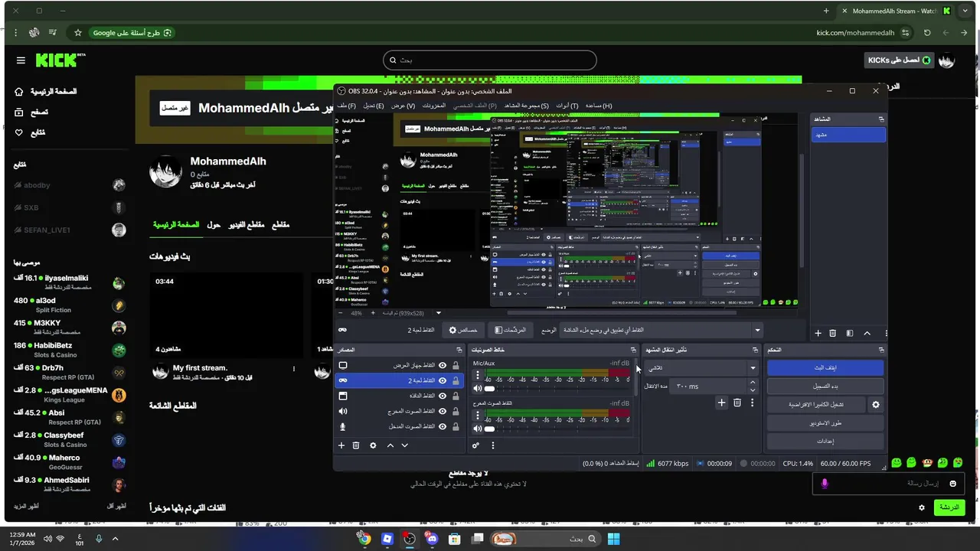The image size is (980, 551).
Task: Toggle visibility eye of audio input capture source
Action: (x=443, y=426)
